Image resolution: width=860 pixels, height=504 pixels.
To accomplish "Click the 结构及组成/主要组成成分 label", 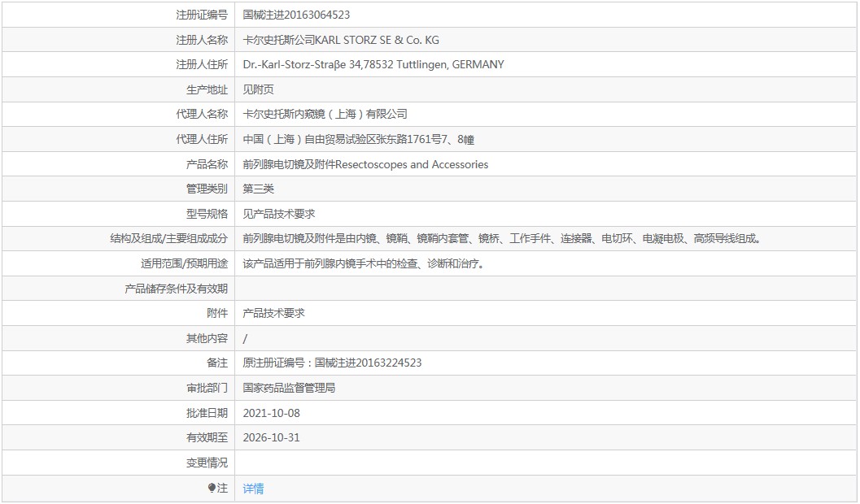I will [x=169, y=238].
